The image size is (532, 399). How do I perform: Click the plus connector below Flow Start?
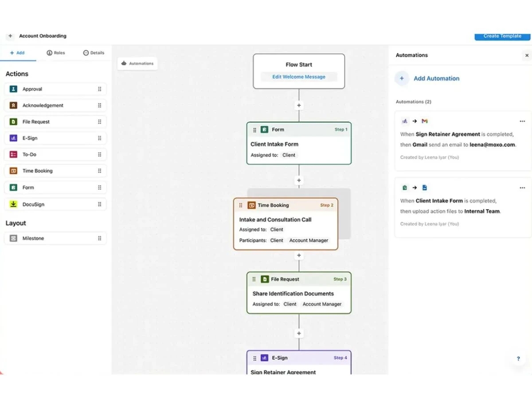coord(299,106)
